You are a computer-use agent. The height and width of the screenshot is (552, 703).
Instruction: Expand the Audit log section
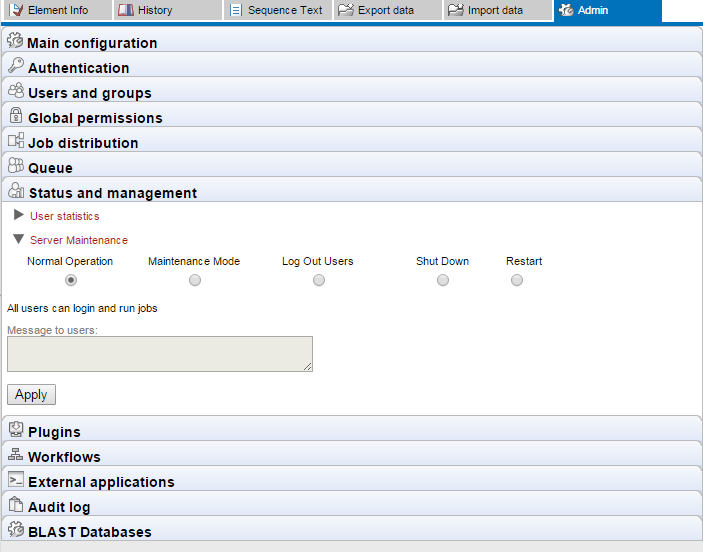pyautogui.click(x=352, y=504)
